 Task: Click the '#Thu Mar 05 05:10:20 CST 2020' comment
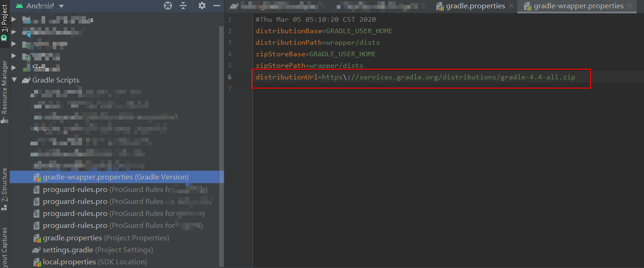pyautogui.click(x=316, y=19)
